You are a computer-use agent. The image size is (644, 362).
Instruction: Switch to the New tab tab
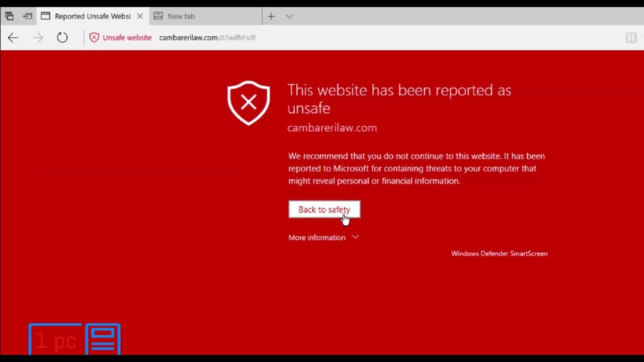coord(181,16)
